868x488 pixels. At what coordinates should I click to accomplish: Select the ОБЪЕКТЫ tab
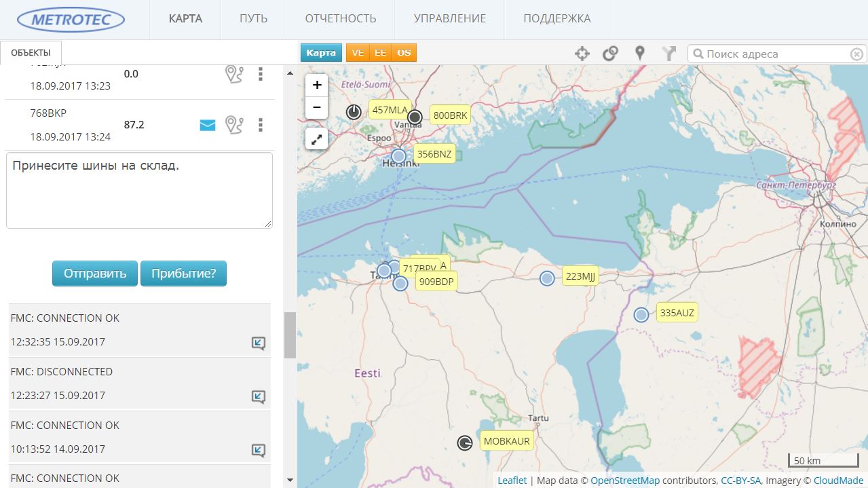(x=31, y=53)
